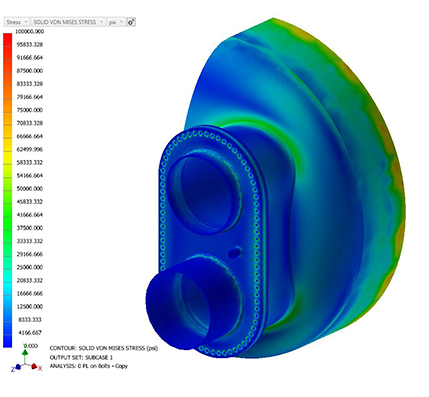Click the yellow band of the color legend
The image size is (429, 397).
(7, 157)
